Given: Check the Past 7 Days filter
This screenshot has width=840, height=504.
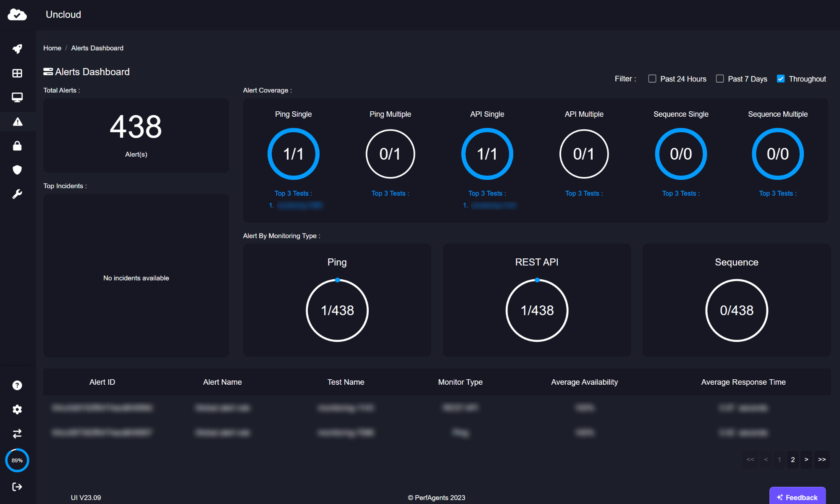Looking at the screenshot, I should (720, 79).
